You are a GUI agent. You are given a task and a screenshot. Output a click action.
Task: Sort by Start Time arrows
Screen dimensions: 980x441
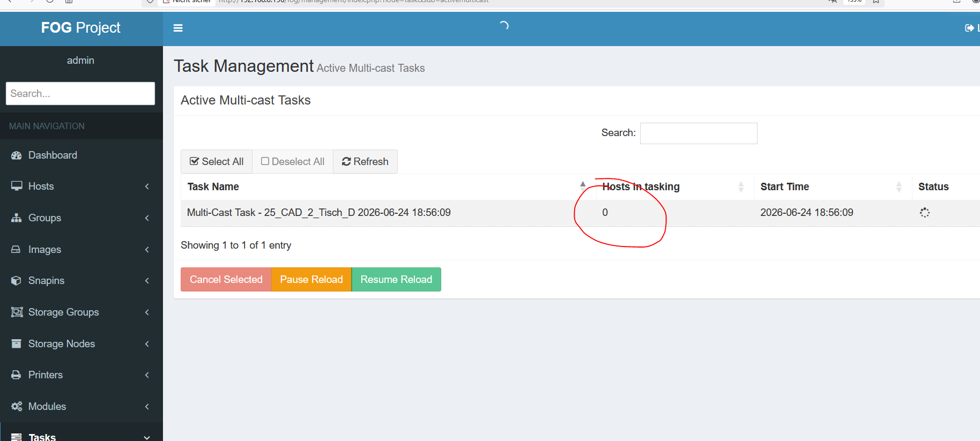pyautogui.click(x=899, y=186)
